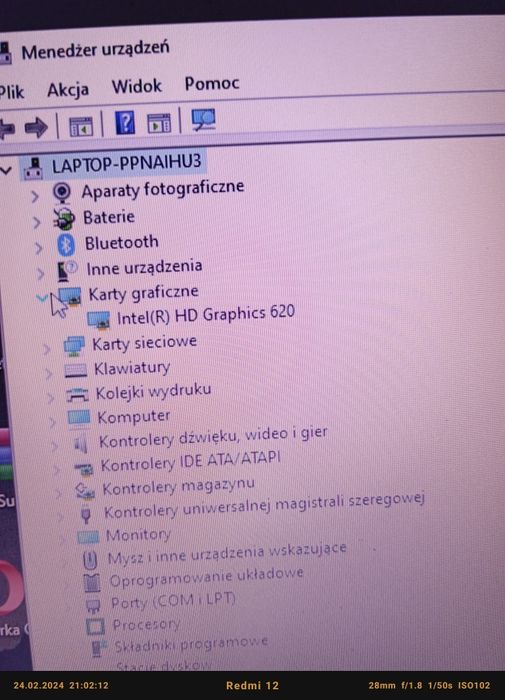Click the icon of Składniki programowe
The image size is (505, 700).
pyautogui.click(x=99, y=648)
